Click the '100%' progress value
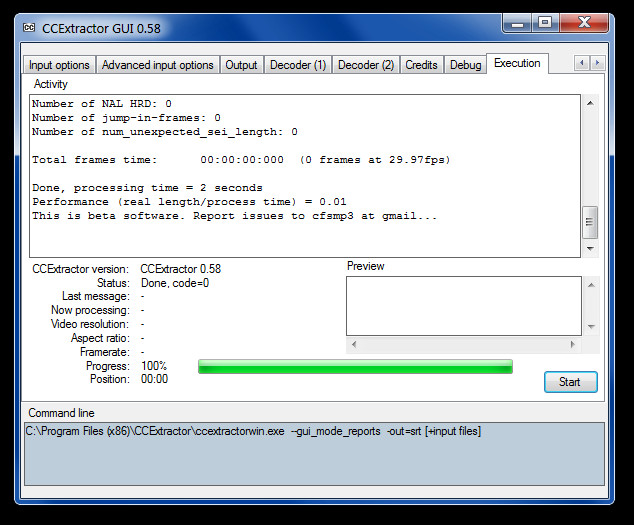This screenshot has height=525, width=634. 154,366
